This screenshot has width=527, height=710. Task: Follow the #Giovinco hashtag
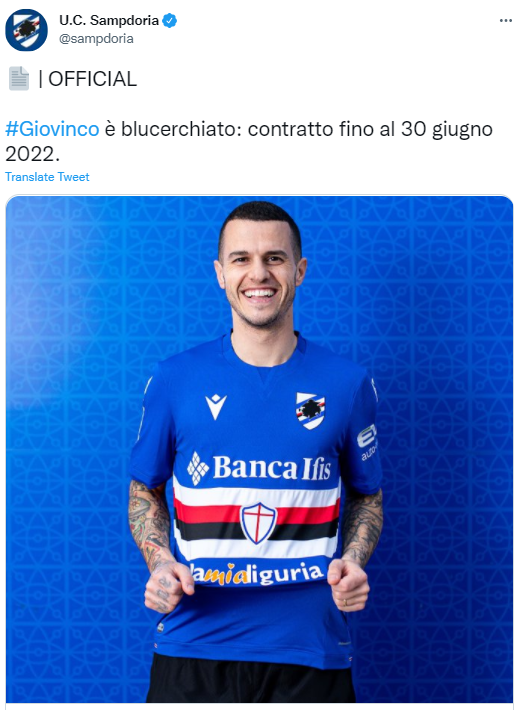point(52,129)
